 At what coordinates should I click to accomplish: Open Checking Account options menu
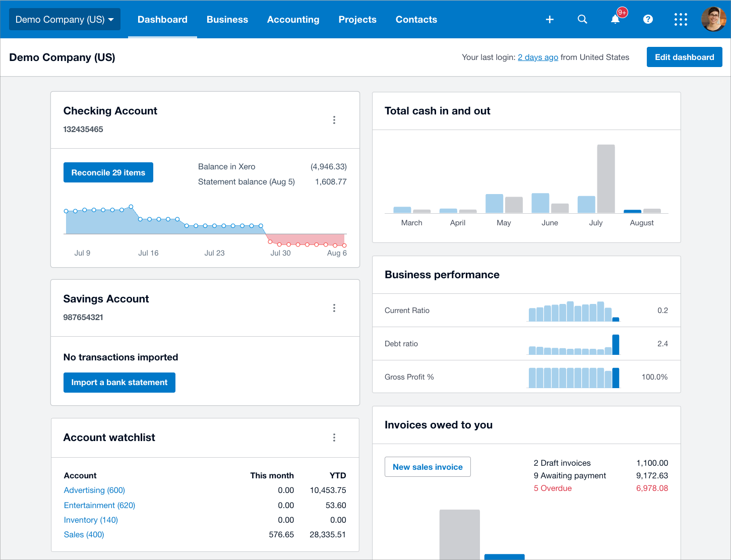click(334, 120)
